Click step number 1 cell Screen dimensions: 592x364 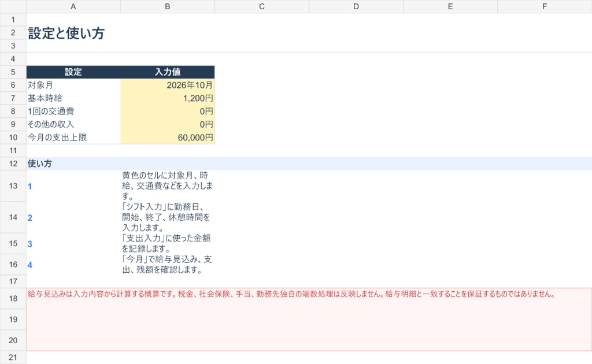(x=73, y=186)
